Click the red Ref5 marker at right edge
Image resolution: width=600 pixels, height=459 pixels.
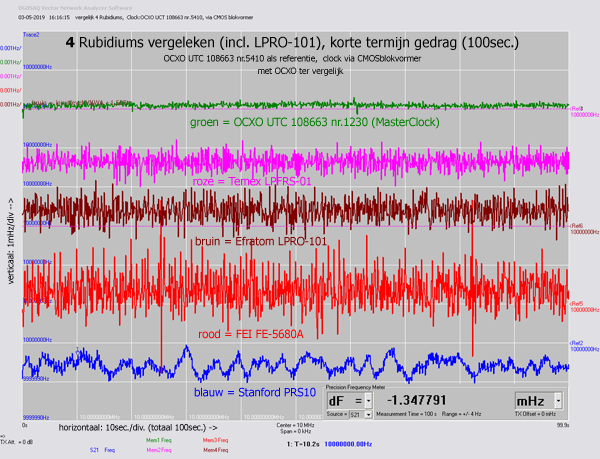click(577, 304)
